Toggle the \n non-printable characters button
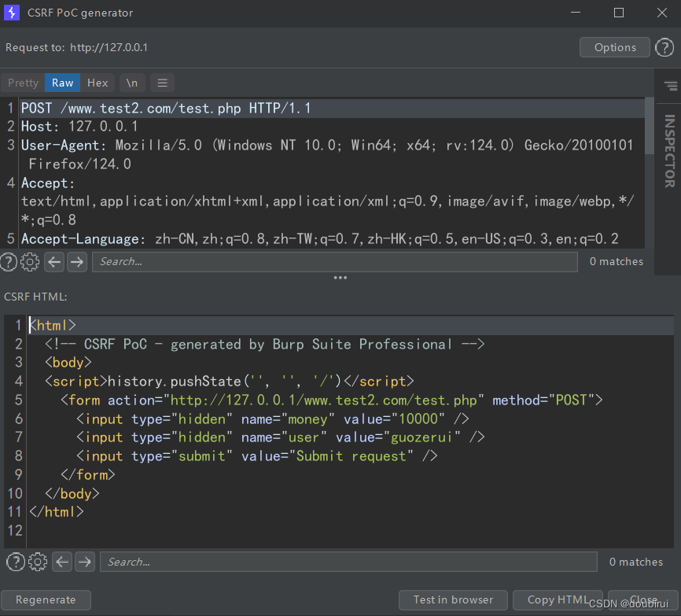 click(132, 83)
